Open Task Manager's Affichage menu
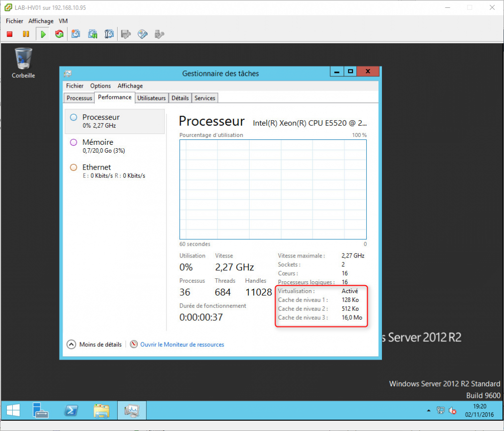The height and width of the screenshot is (431, 504). pos(130,86)
